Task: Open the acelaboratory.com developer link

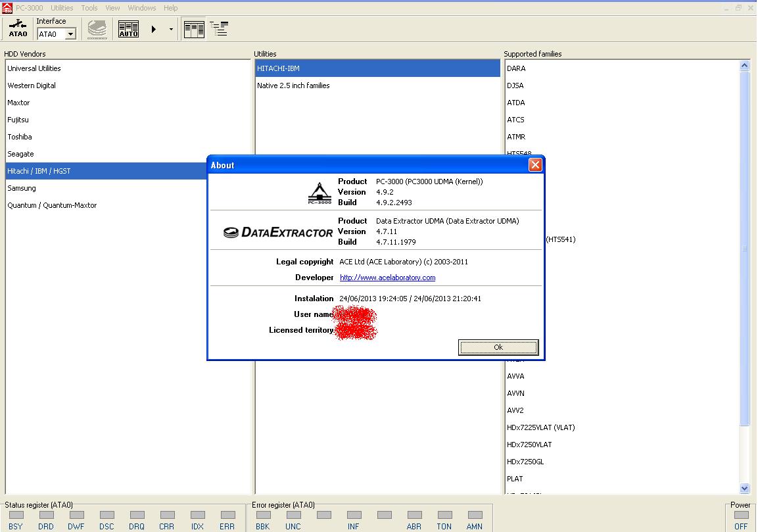Action: point(387,278)
